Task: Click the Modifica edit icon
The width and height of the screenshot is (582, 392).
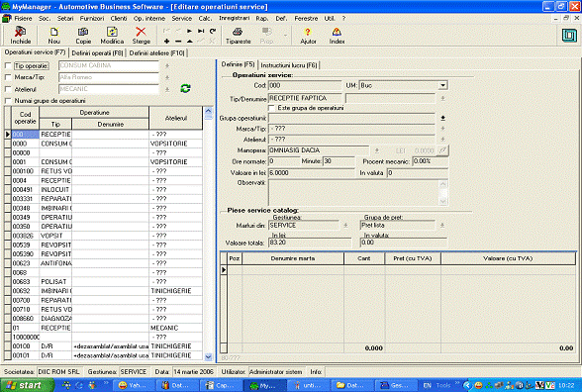Action: [112, 36]
